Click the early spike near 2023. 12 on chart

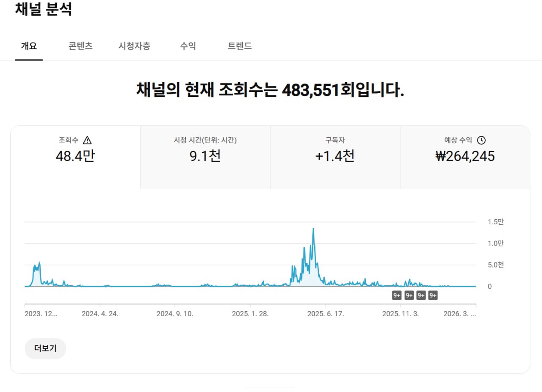pos(39,263)
